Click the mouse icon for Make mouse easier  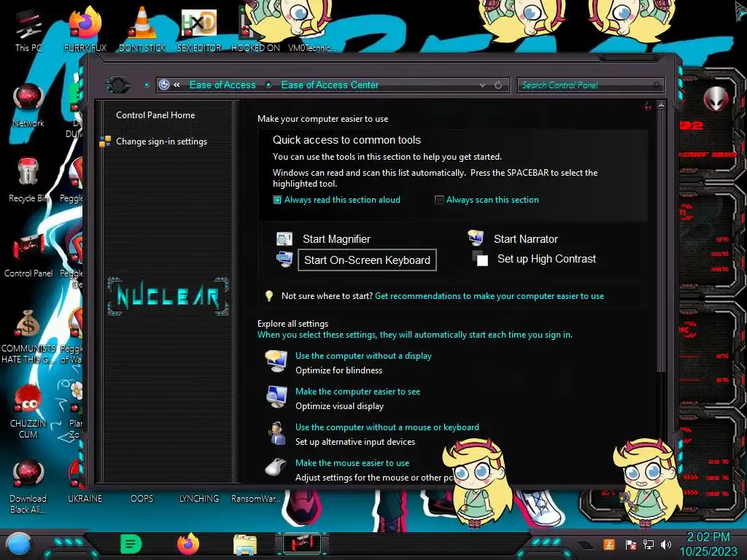[x=276, y=467]
